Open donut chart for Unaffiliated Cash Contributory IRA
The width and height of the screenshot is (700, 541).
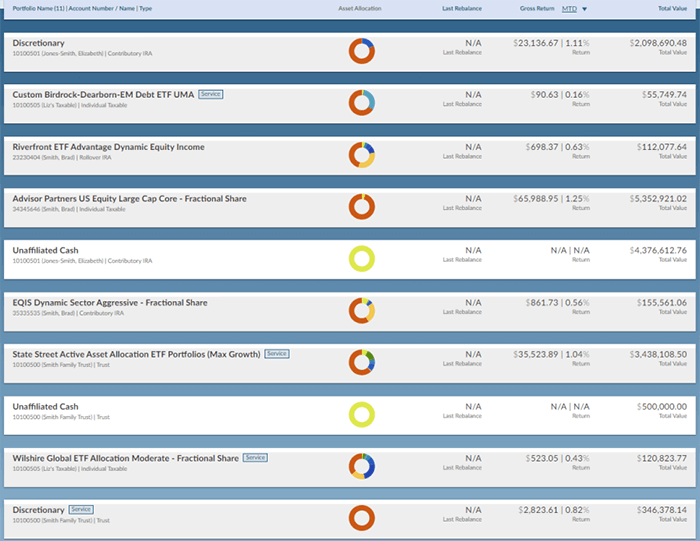click(362, 258)
